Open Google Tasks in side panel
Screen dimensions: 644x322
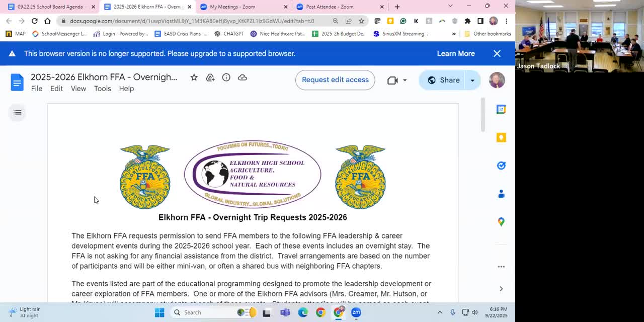[501, 166]
